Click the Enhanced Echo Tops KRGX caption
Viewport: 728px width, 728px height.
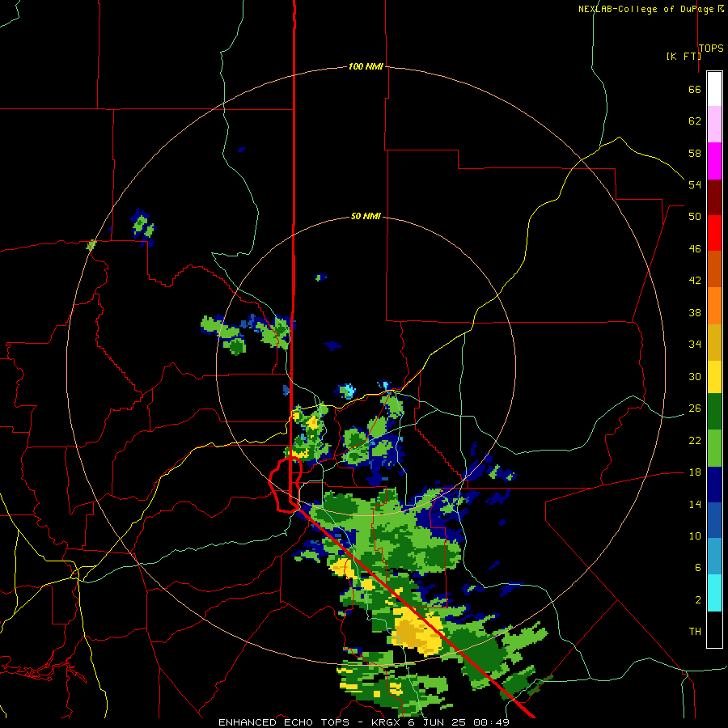click(x=363, y=722)
